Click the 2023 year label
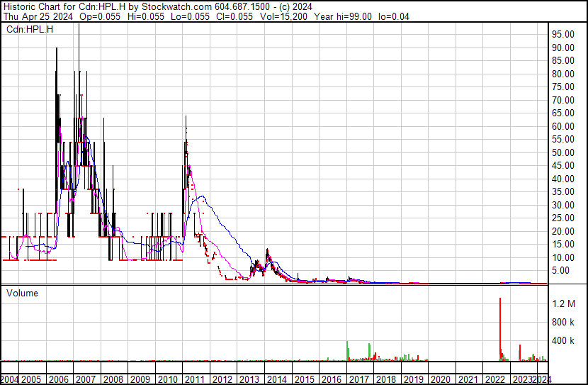588x385 pixels. click(x=523, y=379)
